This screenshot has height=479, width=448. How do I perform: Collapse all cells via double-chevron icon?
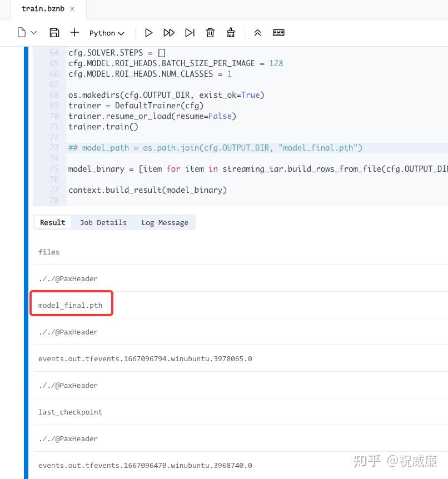point(257,32)
